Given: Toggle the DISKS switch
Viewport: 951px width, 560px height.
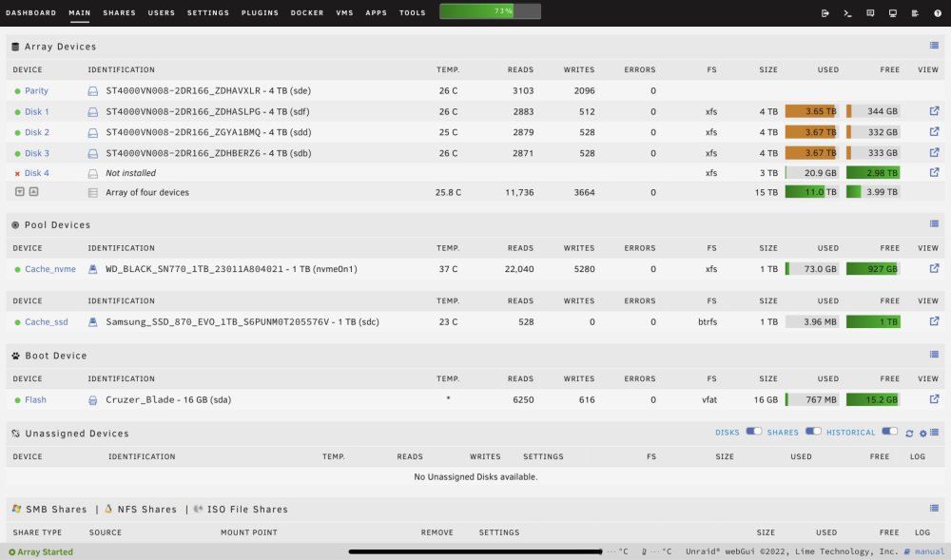Looking at the screenshot, I should point(753,432).
